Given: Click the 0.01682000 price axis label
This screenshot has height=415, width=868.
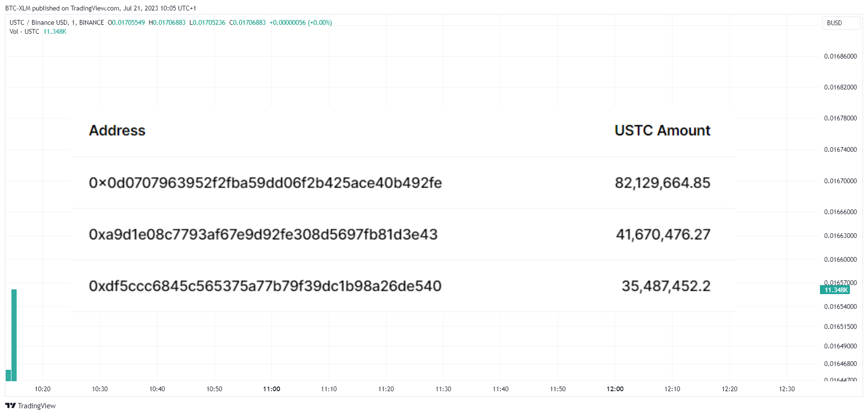Looking at the screenshot, I should tap(840, 87).
